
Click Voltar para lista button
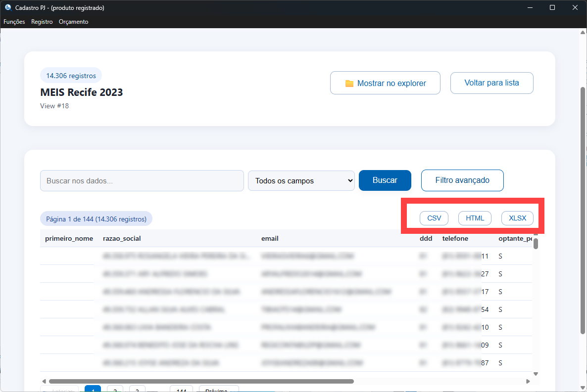pyautogui.click(x=491, y=83)
